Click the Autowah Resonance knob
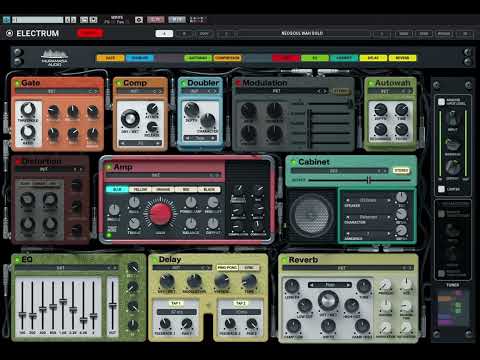 380,129
